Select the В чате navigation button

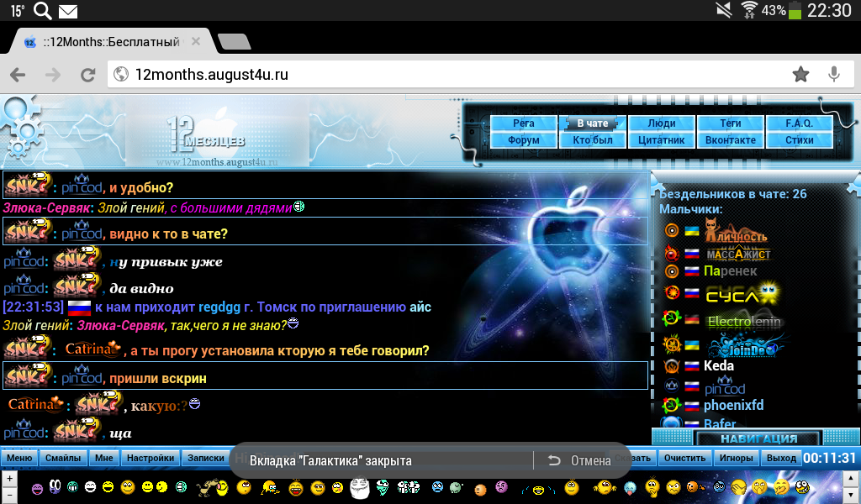click(x=593, y=123)
